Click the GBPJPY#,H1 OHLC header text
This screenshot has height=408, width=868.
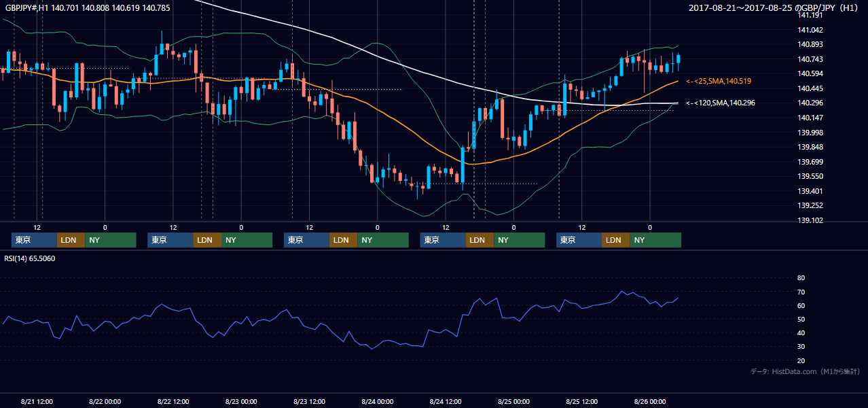pyautogui.click(x=88, y=8)
